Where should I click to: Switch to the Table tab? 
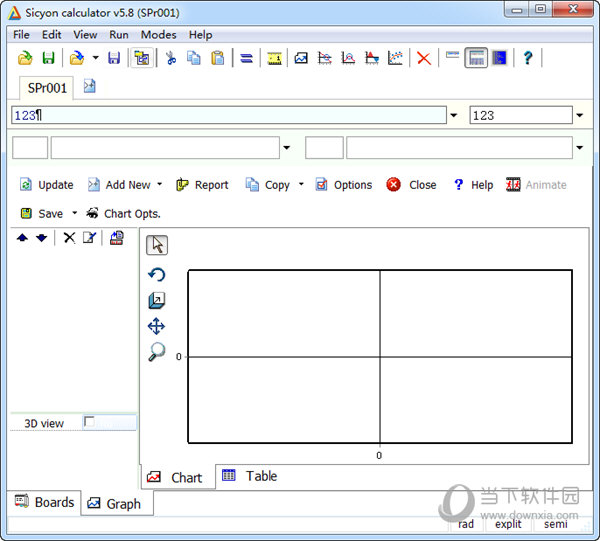pyautogui.click(x=249, y=476)
